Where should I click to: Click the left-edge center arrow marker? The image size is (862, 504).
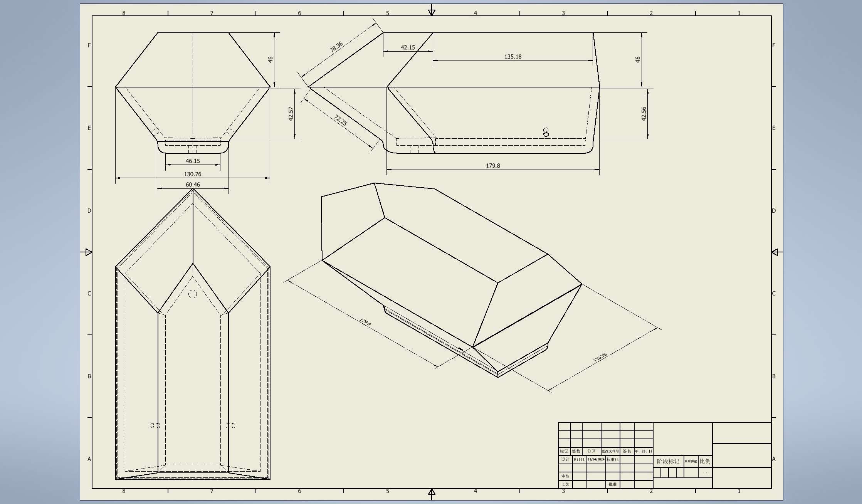pos(88,252)
